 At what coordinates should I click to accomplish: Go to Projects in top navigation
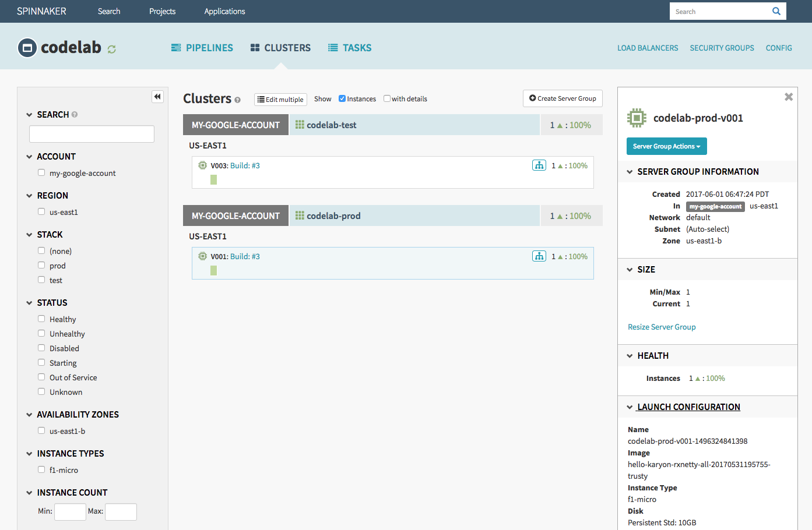click(162, 11)
